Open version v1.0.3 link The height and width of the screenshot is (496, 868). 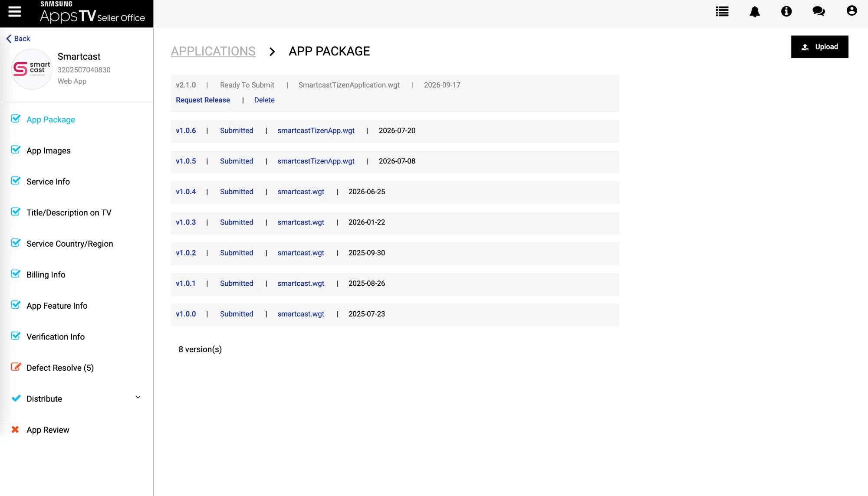pos(186,222)
